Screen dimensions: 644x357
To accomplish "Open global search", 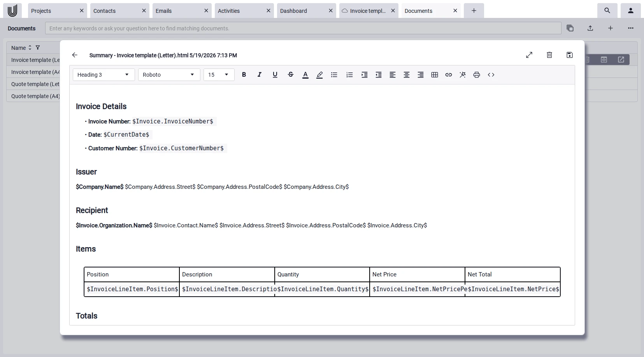I will [x=607, y=11].
